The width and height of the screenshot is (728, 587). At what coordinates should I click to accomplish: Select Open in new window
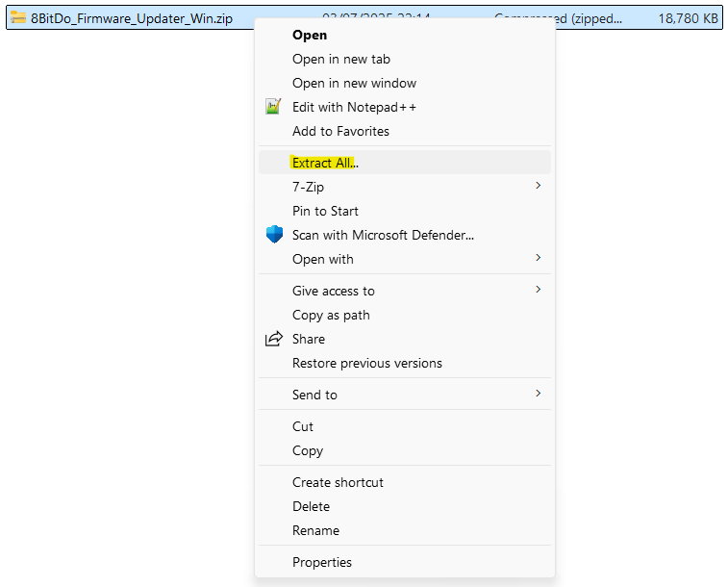405,83
